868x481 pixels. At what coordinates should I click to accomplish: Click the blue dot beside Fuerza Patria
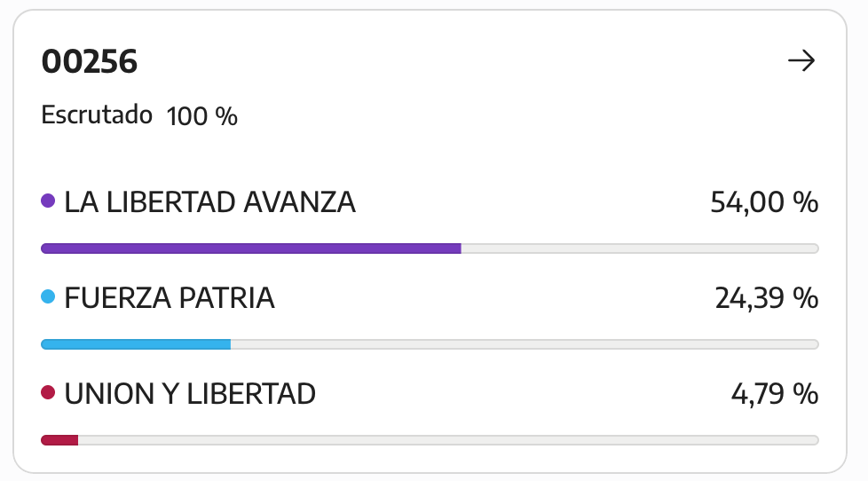[x=48, y=296]
